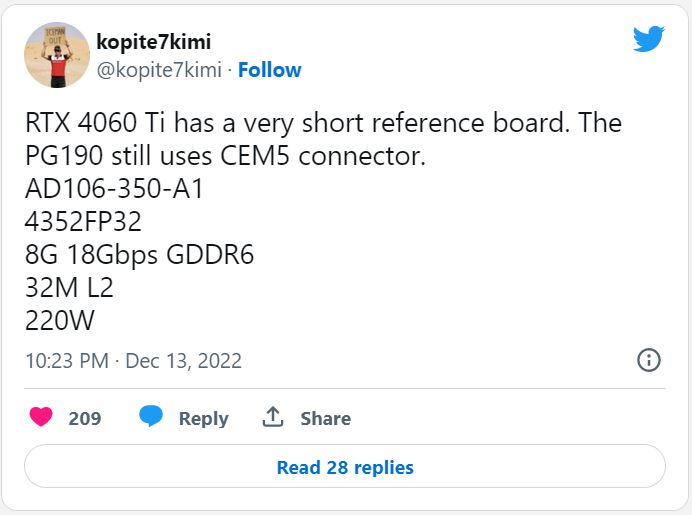Select the Reply label
Screen dimensions: 692x515
coord(203,419)
